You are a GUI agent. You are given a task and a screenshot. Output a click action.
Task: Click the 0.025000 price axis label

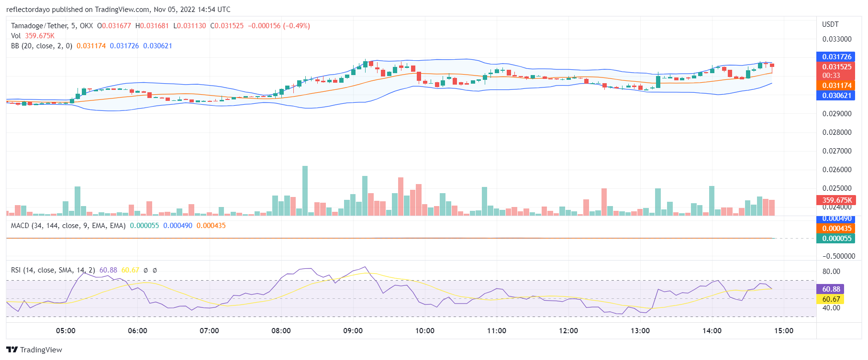[837, 188]
